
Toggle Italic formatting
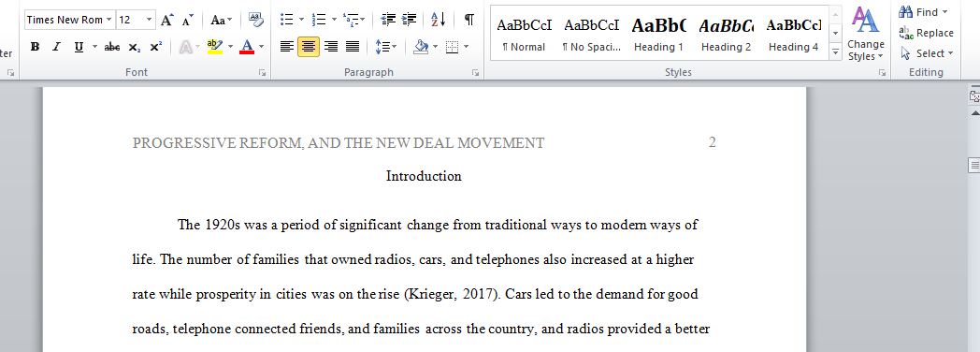56,47
